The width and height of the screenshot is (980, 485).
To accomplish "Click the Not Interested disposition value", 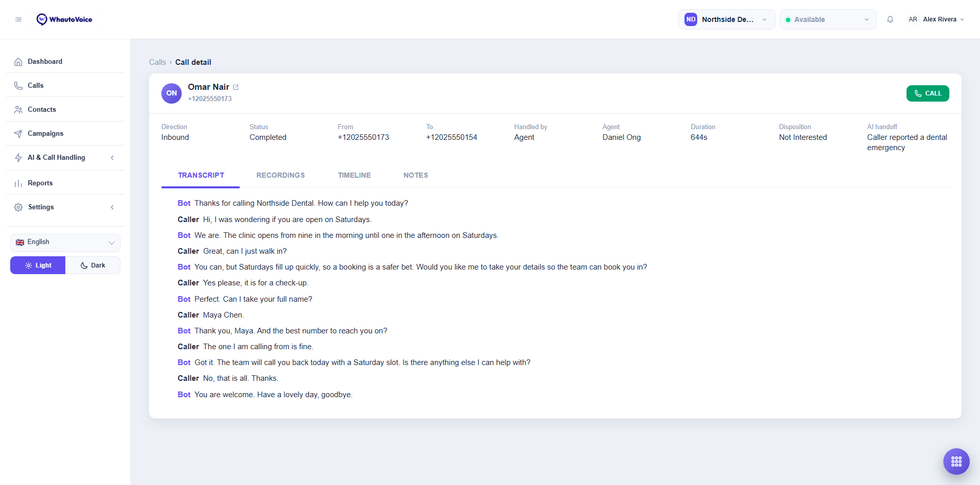I will pos(803,137).
